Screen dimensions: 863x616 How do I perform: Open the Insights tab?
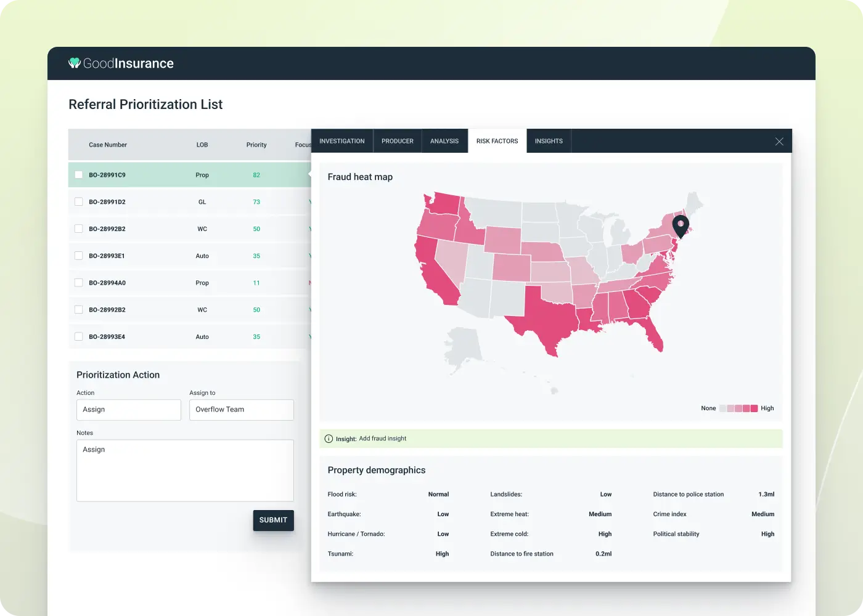[549, 141]
